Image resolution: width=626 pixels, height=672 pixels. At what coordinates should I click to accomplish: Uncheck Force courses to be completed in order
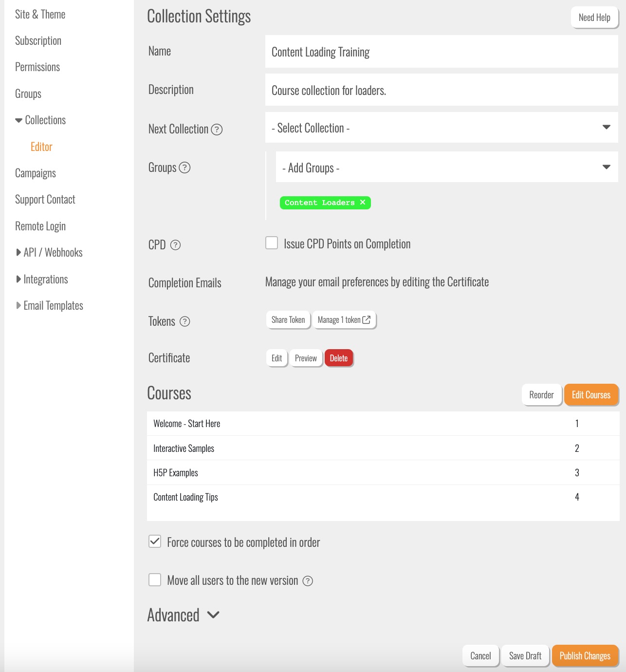(x=155, y=541)
